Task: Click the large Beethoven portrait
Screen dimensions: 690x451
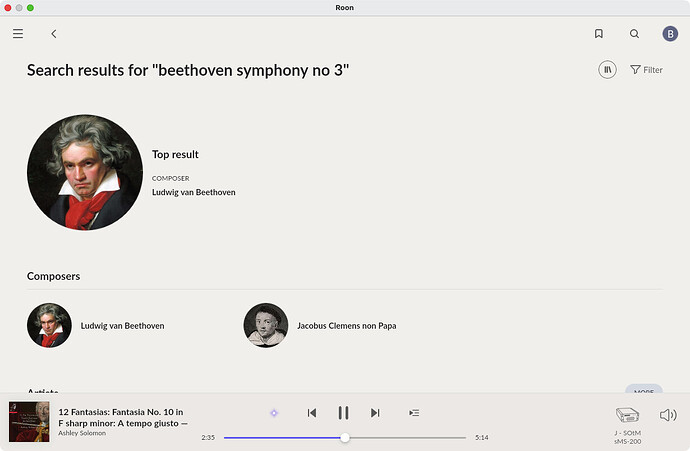Action: coord(84,172)
